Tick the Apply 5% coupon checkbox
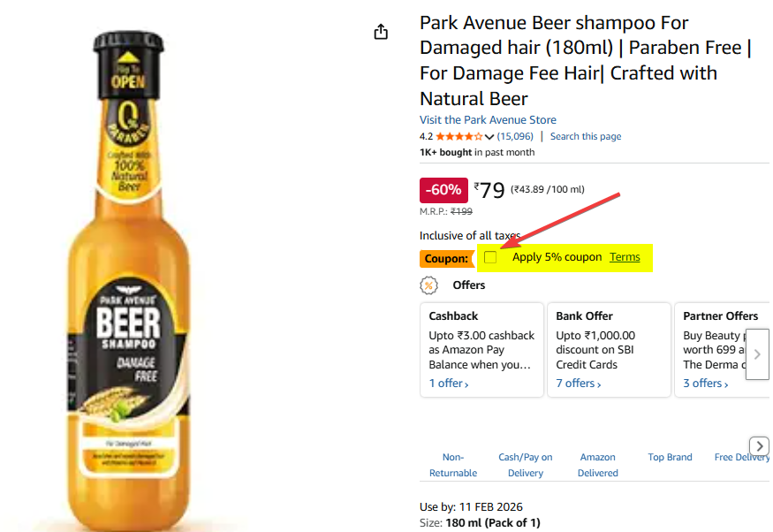Image resolution: width=773 pixels, height=532 pixels. [x=491, y=257]
